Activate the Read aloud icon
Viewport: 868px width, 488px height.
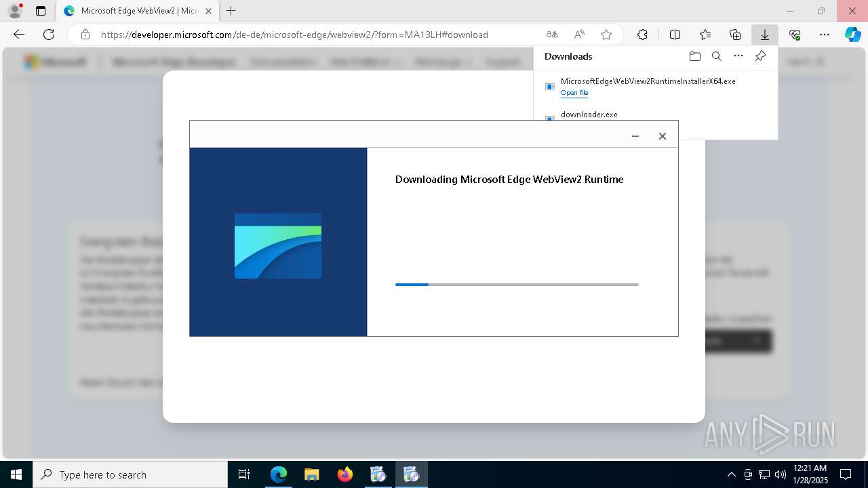(579, 35)
